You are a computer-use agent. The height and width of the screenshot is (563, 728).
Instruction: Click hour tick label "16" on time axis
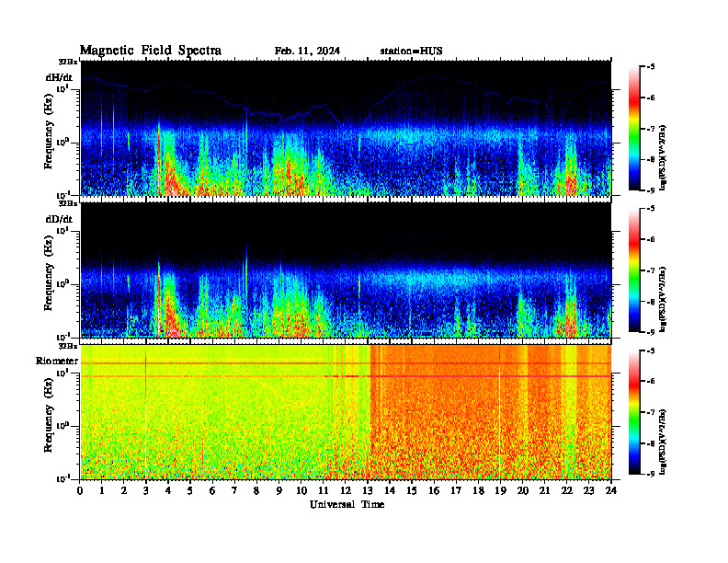pos(434,491)
